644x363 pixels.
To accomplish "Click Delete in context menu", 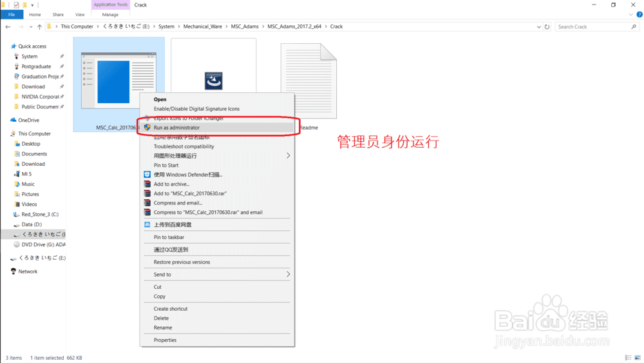I will 217,319.
